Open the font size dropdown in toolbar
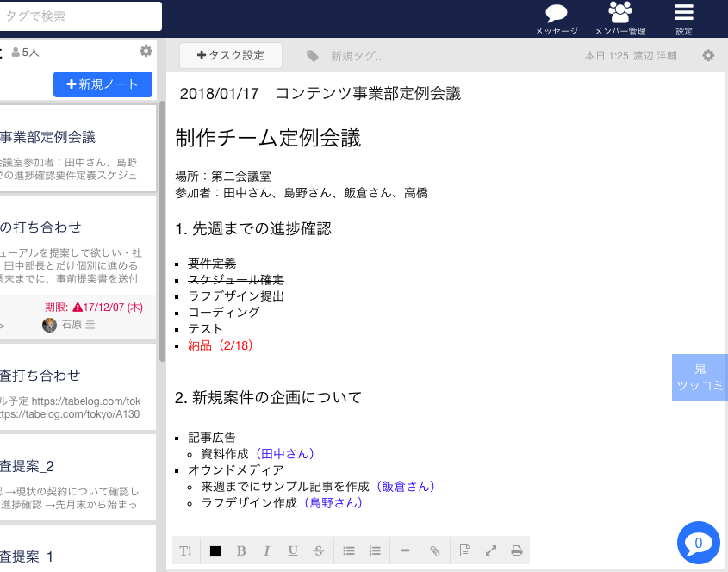Viewport: 728px width, 572px height. (185, 551)
